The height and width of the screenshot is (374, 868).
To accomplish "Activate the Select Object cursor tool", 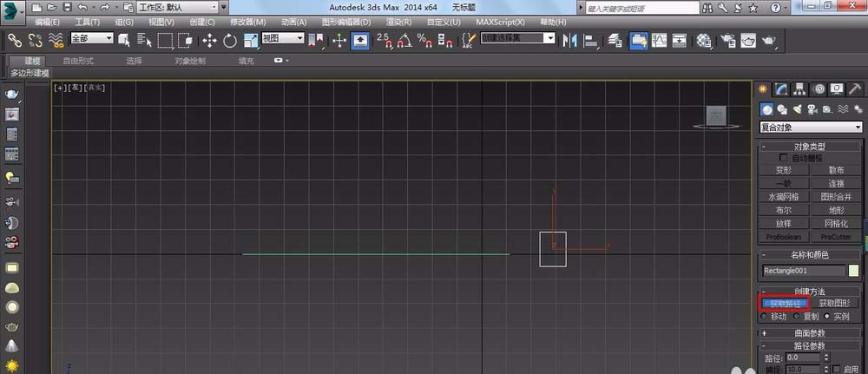I will (123, 40).
